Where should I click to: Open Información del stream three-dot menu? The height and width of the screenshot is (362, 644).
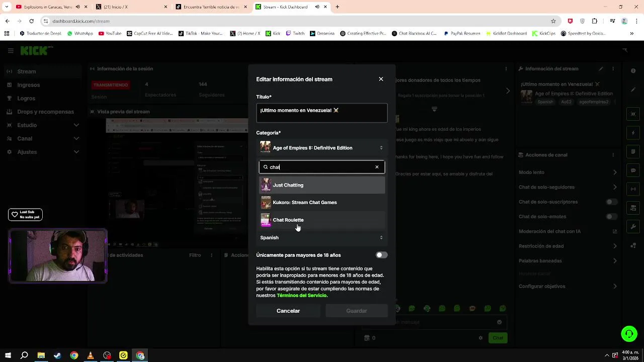click(614, 69)
